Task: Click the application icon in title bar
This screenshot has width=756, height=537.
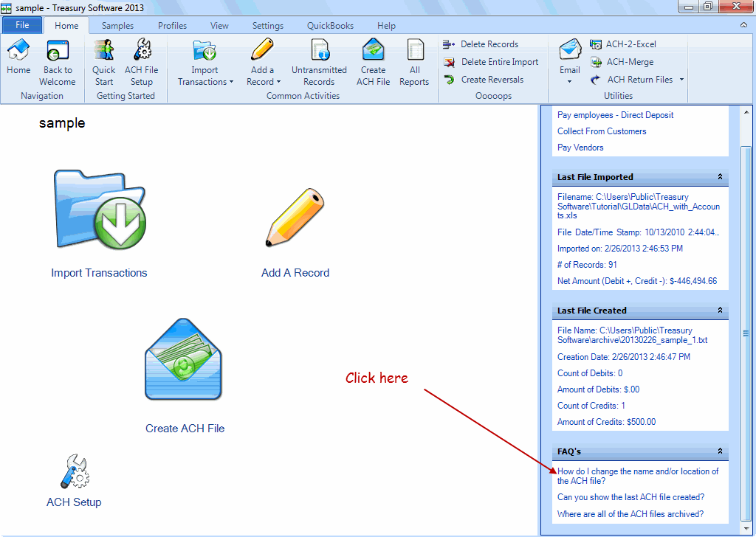Action: click(6, 8)
